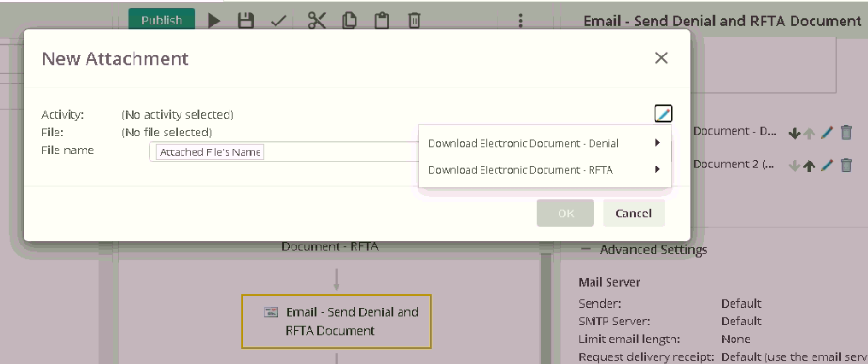Image resolution: width=868 pixels, height=364 pixels.
Task: Validate workflow with checkmark icon
Action: (278, 21)
